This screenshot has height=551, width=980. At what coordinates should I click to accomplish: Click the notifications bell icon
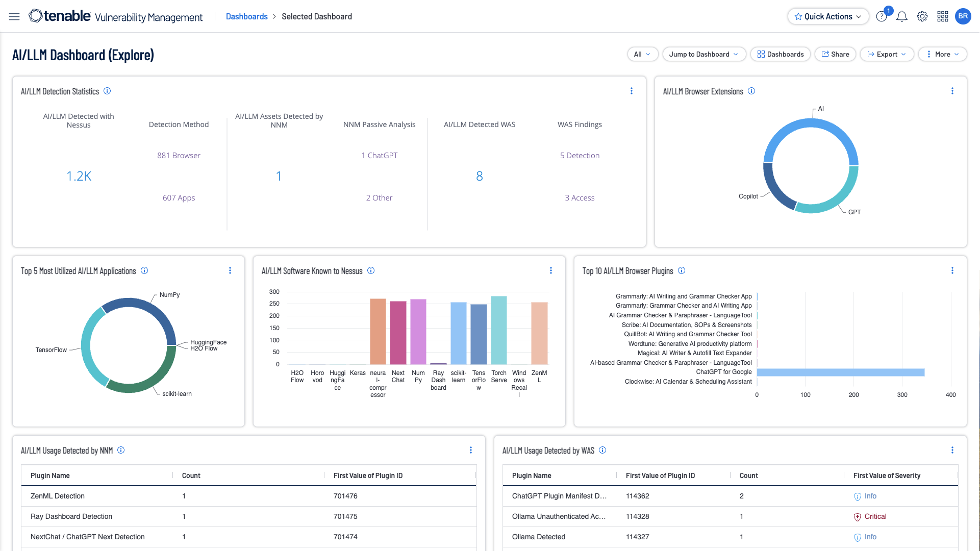901,17
